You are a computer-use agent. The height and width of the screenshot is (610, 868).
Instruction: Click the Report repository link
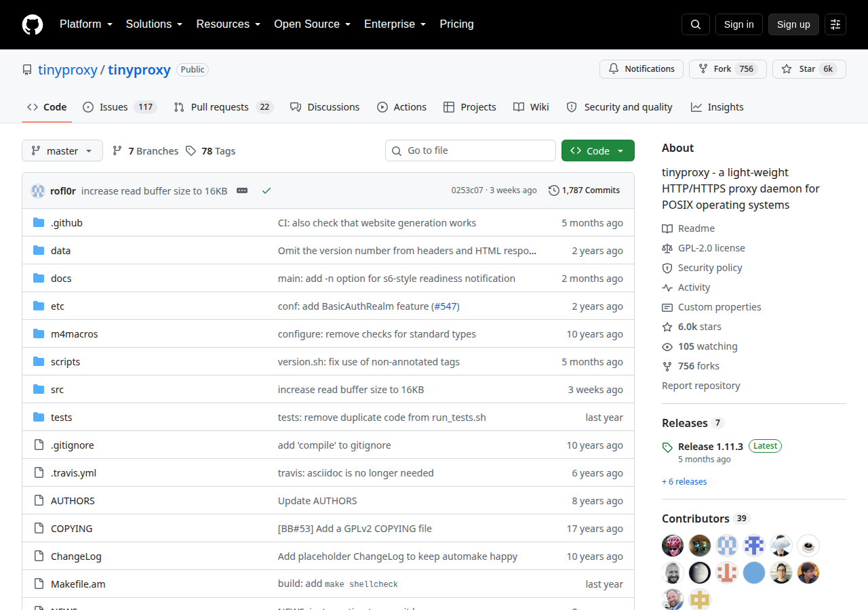click(x=701, y=386)
